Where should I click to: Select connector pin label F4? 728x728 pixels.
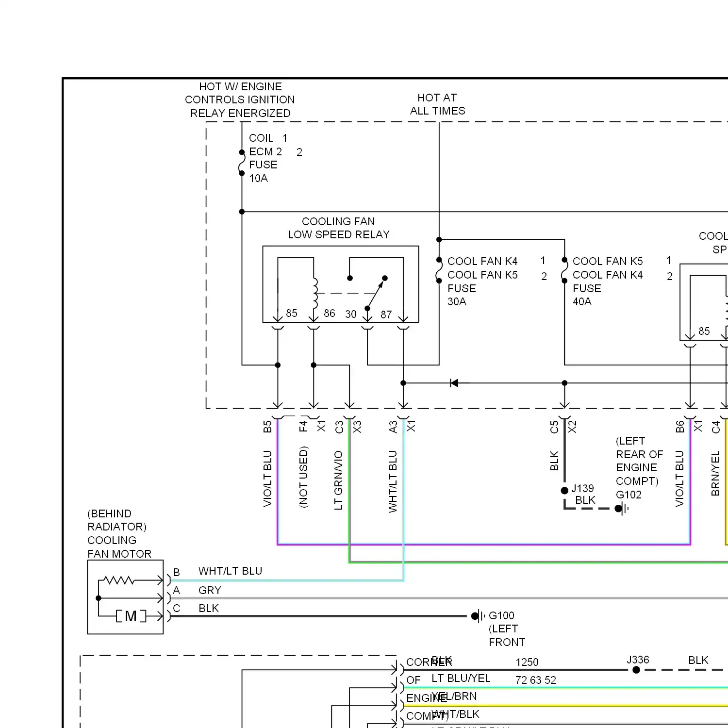303,426
